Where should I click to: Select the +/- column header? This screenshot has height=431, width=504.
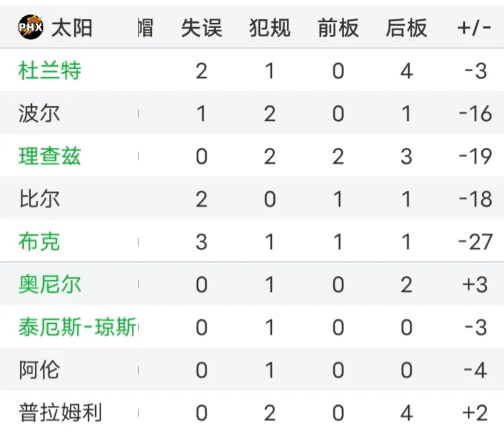(x=474, y=28)
